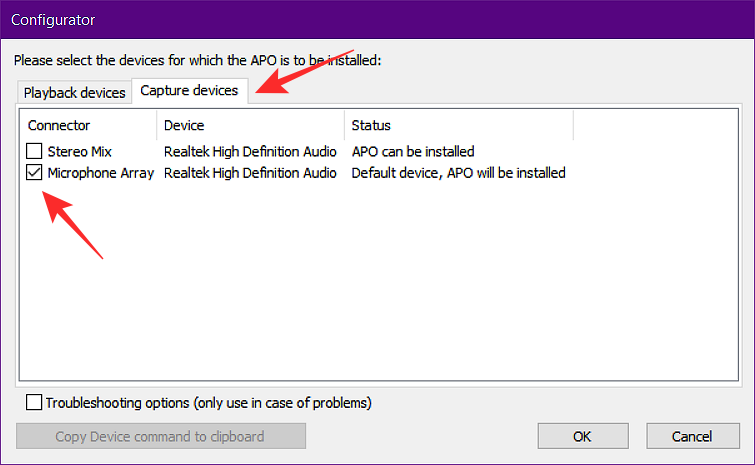Click Copy Device command to clipboard
This screenshot has height=465, width=755.
click(x=160, y=436)
